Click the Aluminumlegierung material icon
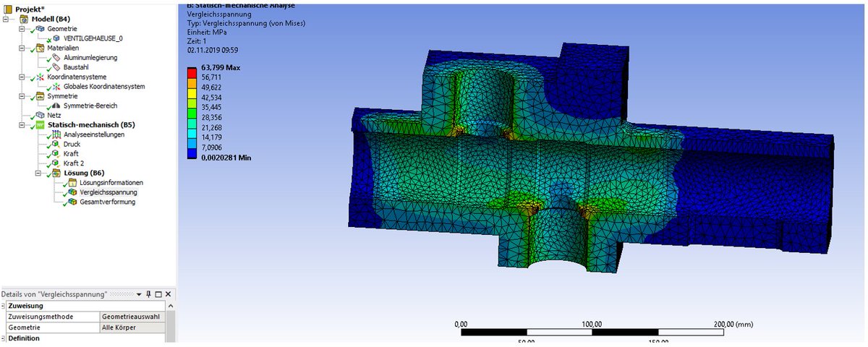This screenshot has width=868, height=347. (57, 57)
